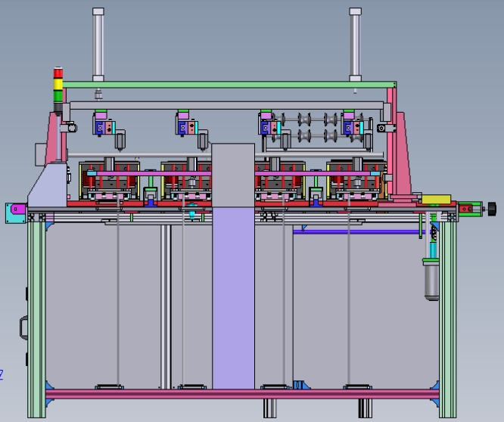Select the long gray horizontal bar below crossbeam
The width and height of the screenshot is (504, 422).
point(226,105)
